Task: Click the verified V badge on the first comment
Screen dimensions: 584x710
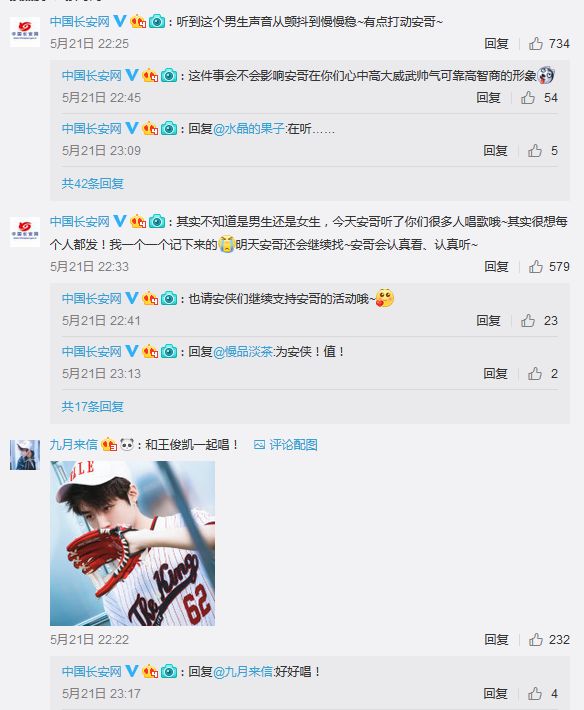Action: [120, 21]
